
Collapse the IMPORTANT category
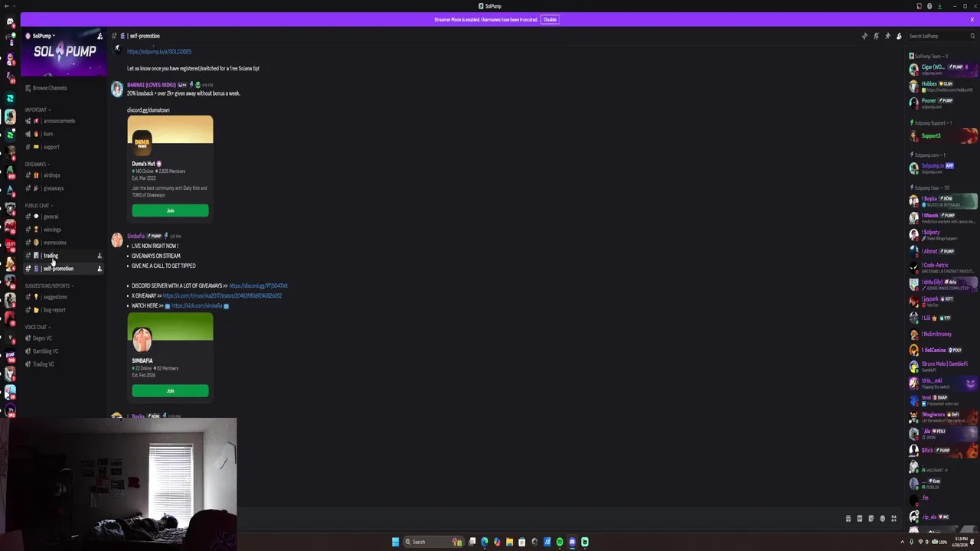tap(37, 110)
